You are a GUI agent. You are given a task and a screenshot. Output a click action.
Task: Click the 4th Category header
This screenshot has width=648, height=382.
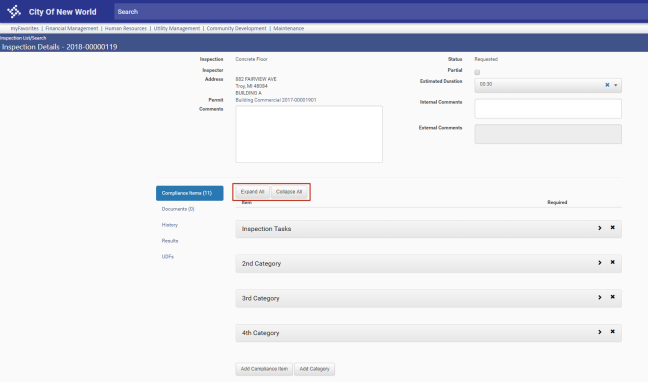(429, 333)
